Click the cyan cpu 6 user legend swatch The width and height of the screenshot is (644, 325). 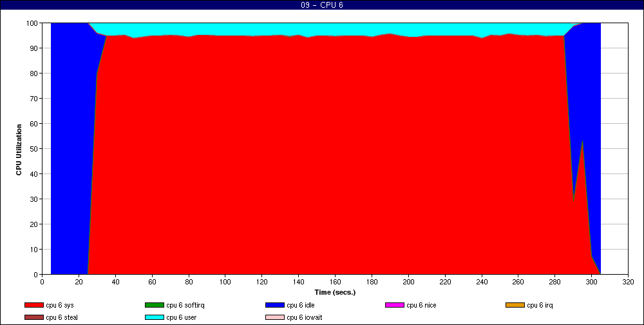point(154,318)
